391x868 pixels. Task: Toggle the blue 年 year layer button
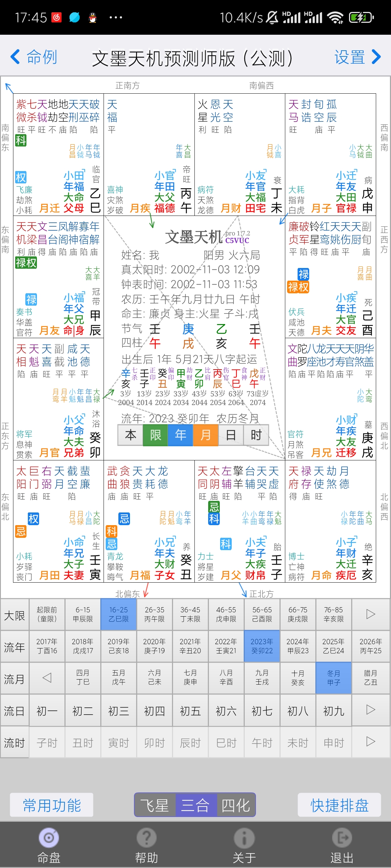click(180, 435)
